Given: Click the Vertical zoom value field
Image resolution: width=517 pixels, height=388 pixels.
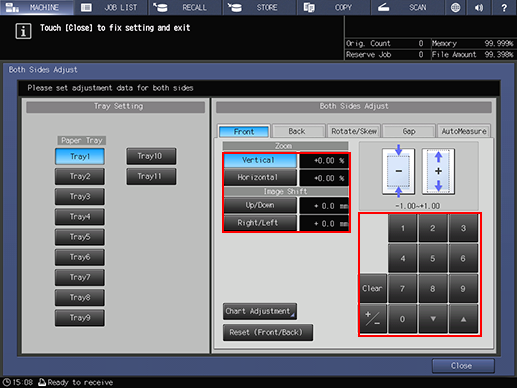Looking at the screenshot, I should coord(324,161).
